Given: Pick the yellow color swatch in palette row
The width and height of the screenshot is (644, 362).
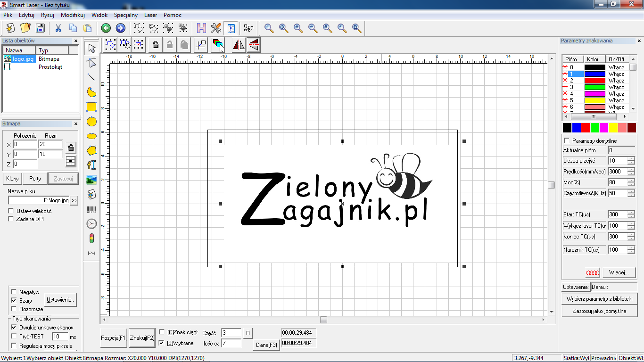Looking at the screenshot, I should (613, 128).
